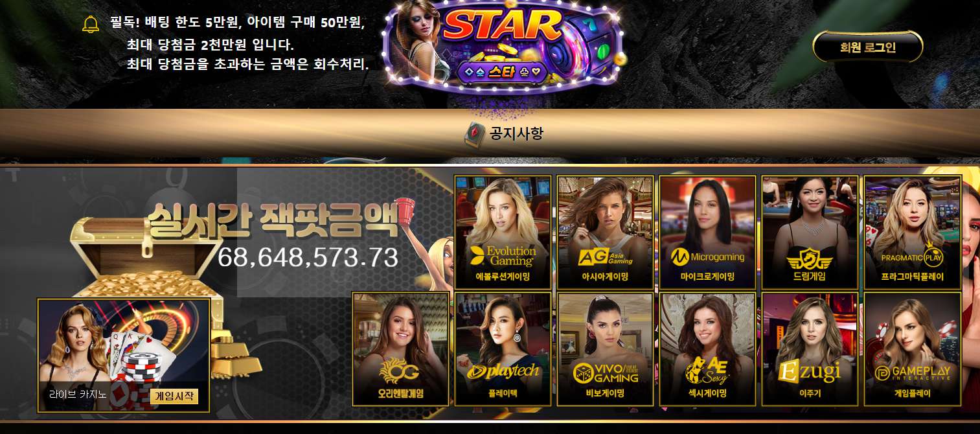Click the STAR casino logo

[505, 45]
